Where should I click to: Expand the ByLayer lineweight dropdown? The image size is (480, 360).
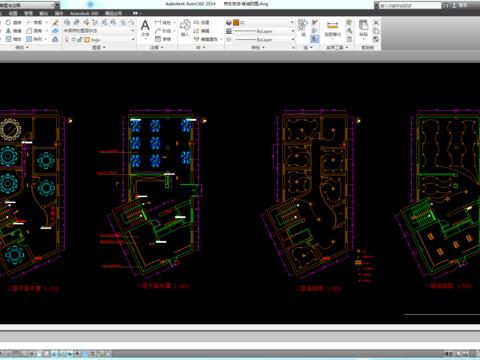click(264, 31)
